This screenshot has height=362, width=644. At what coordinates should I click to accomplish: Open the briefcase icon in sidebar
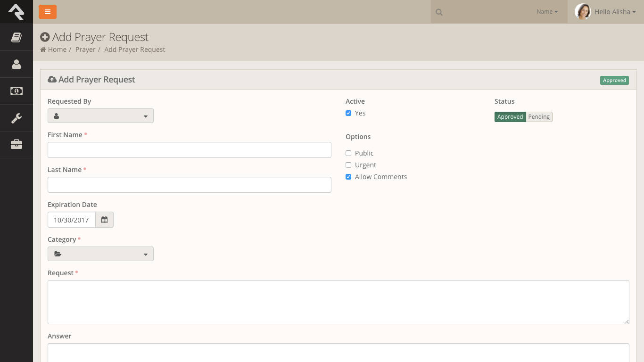coord(17,144)
